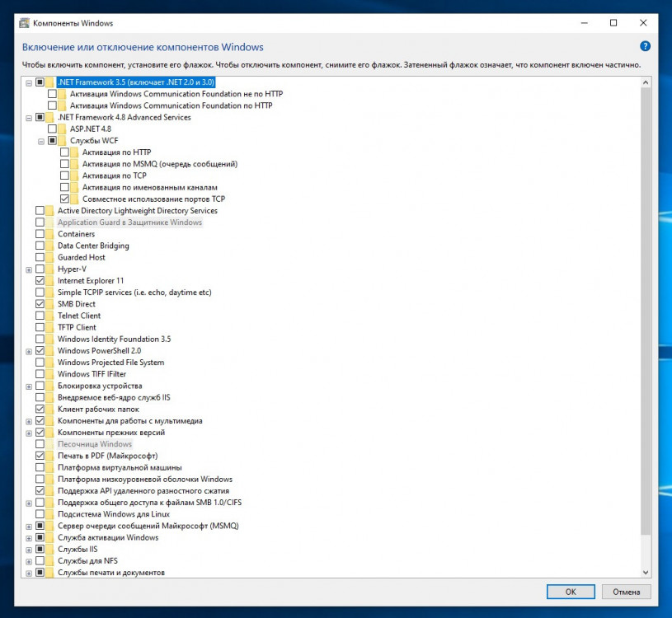This screenshot has height=618, width=672.
Task: Click the folder icon beside .NET Framework 3.5
Action: (51, 82)
